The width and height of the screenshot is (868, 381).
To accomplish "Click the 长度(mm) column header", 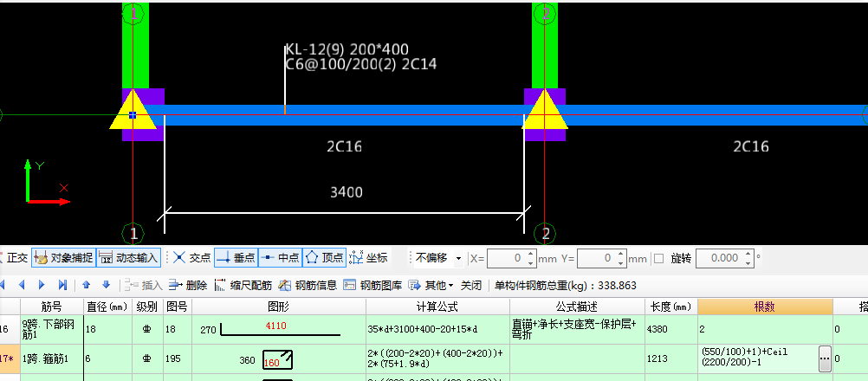I will (671, 307).
